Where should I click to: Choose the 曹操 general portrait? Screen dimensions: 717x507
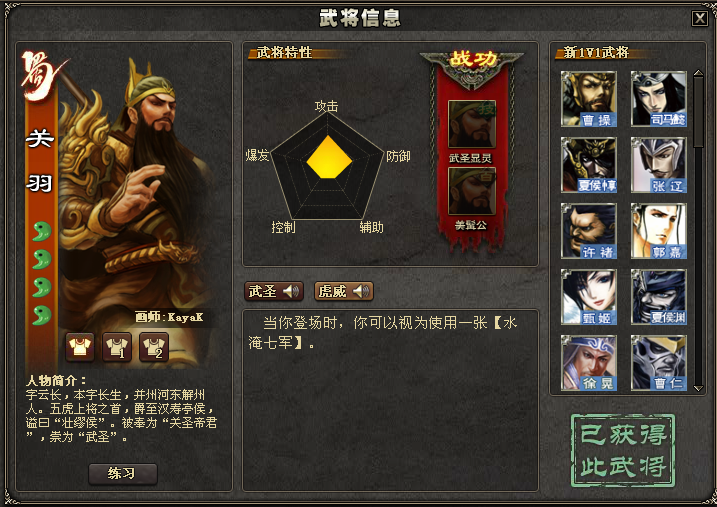point(589,99)
